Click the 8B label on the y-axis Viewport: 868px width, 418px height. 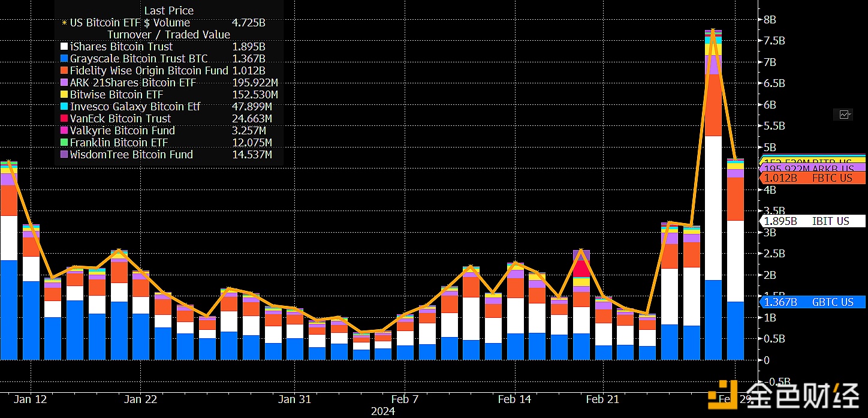770,20
